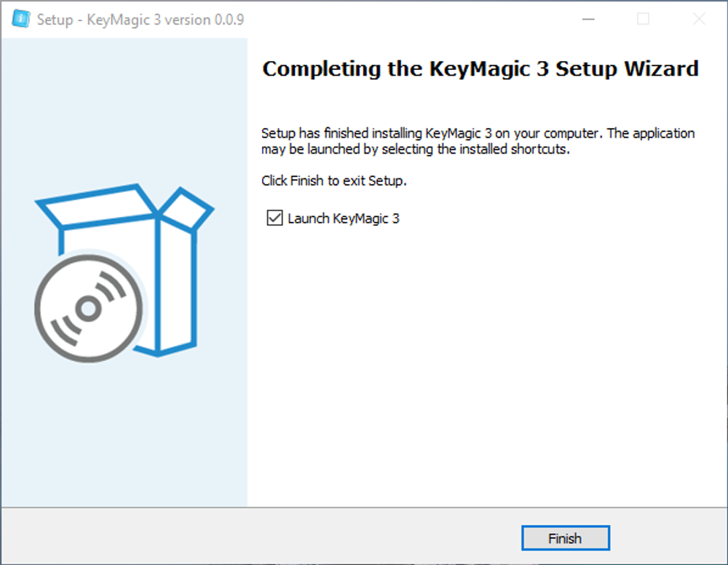728x565 pixels.
Task: Click the "Launch KeyMagic 3" label text
Action: coord(343,218)
